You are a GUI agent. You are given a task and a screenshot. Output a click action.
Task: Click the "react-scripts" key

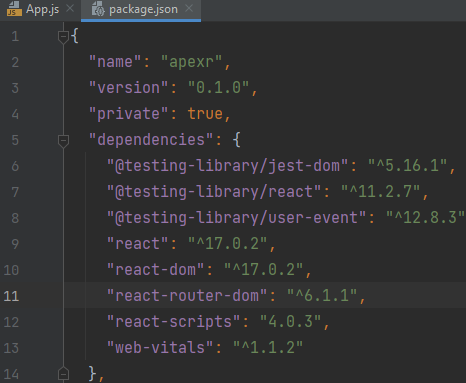point(173,322)
